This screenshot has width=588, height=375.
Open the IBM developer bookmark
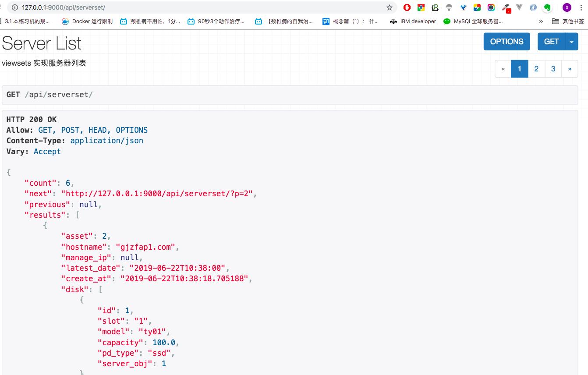click(413, 21)
